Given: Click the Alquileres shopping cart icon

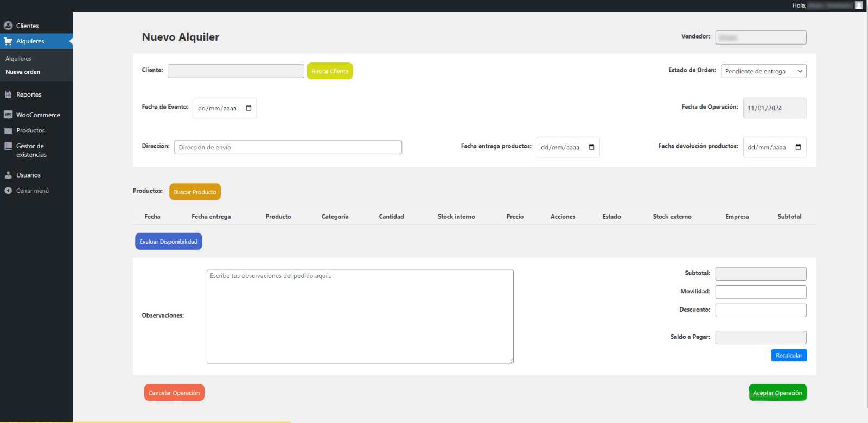Looking at the screenshot, I should coord(8,41).
